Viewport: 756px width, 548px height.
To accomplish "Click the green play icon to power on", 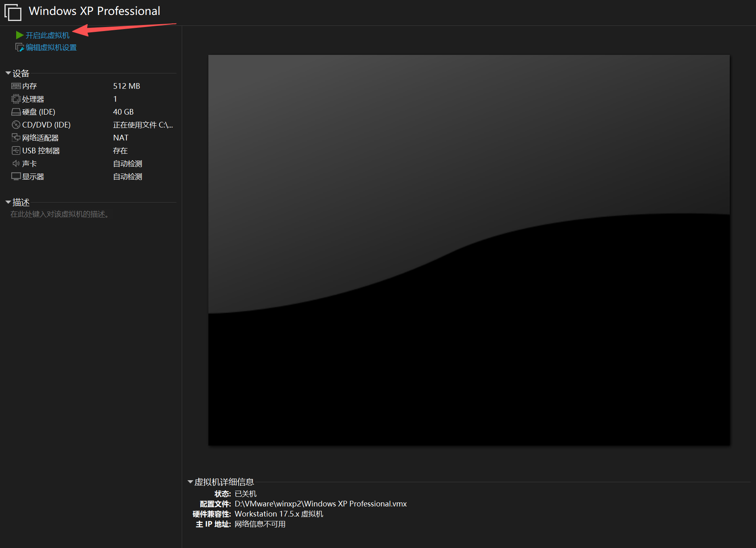I will (19, 35).
